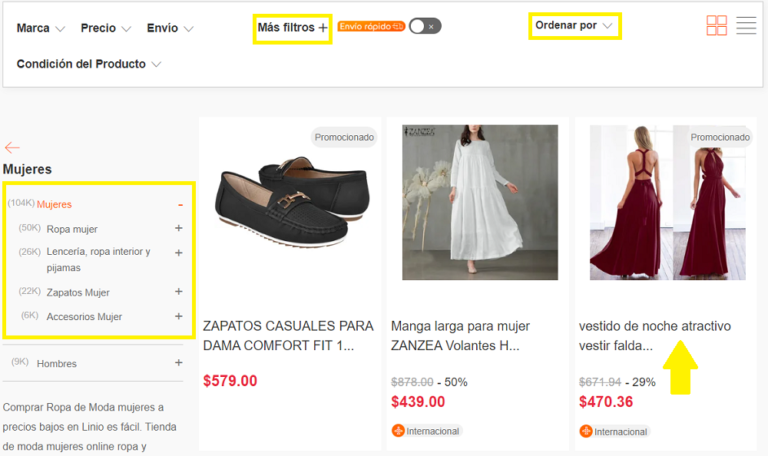Open the Envío filter dropdown
The width and height of the screenshot is (768, 456).
(170, 28)
